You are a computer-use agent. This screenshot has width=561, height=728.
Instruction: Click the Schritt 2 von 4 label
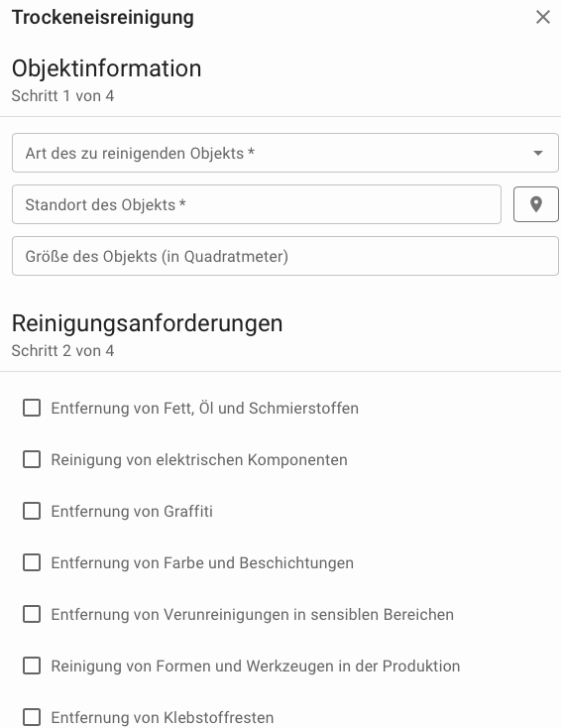[x=62, y=351]
